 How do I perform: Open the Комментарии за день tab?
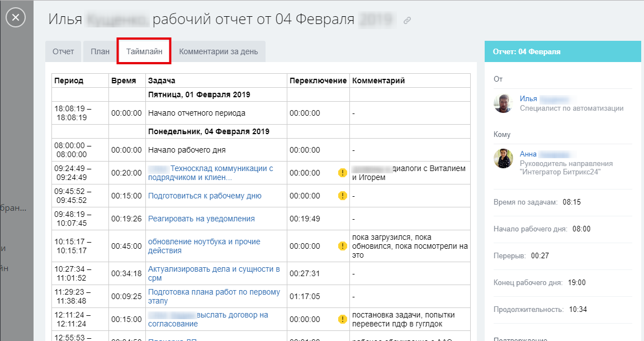click(218, 51)
